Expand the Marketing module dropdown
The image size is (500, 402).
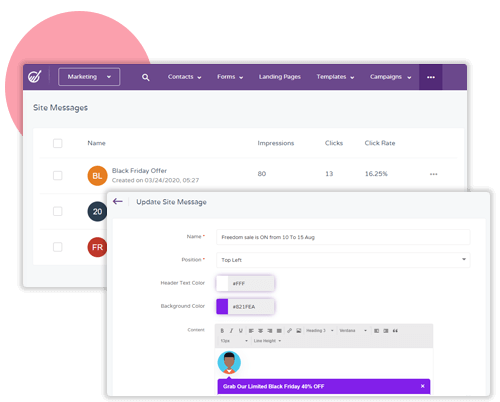pos(89,77)
